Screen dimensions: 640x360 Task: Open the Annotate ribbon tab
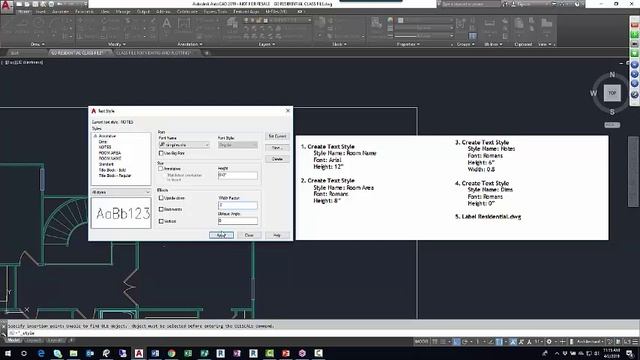point(60,11)
